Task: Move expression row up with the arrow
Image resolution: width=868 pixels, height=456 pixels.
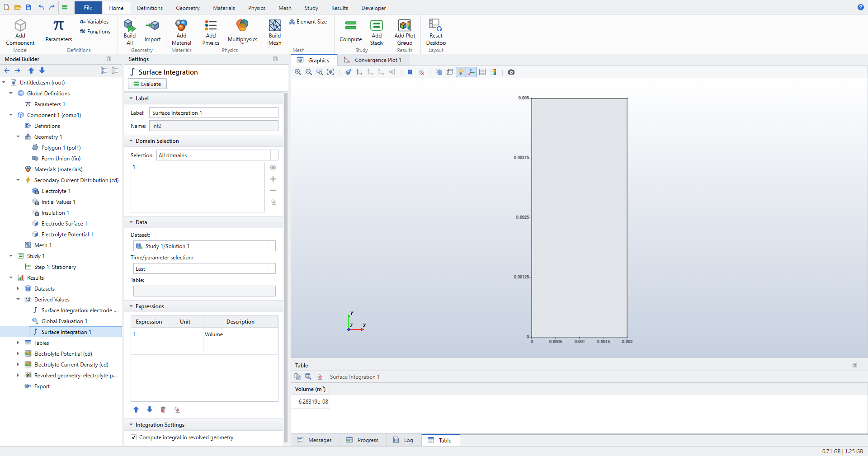Action: (136, 409)
